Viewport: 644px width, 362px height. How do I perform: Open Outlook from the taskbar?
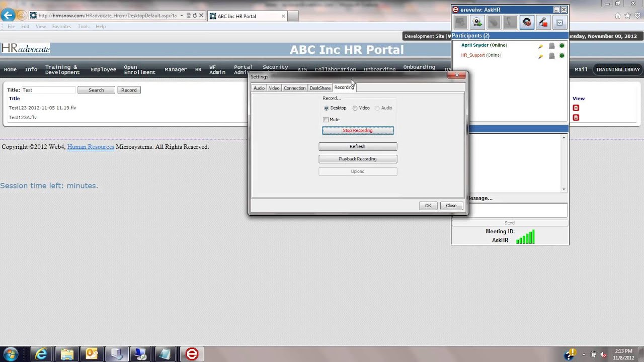92,354
